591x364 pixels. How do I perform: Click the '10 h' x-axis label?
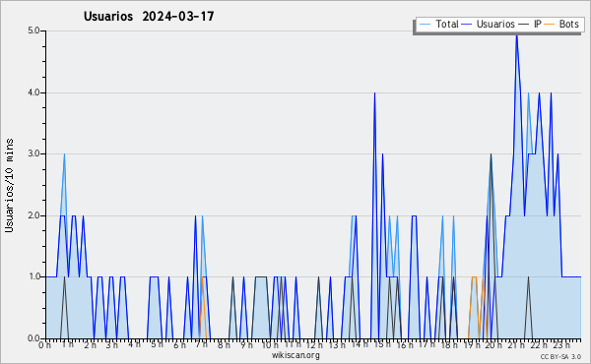(270, 345)
